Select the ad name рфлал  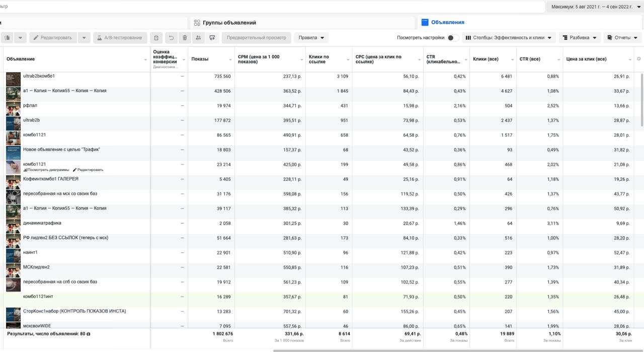point(30,105)
